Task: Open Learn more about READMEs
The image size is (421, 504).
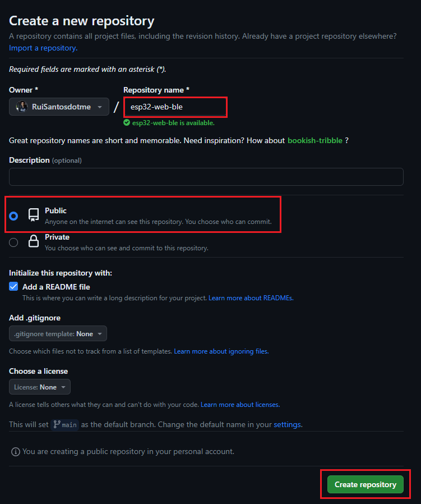Action: point(251,298)
